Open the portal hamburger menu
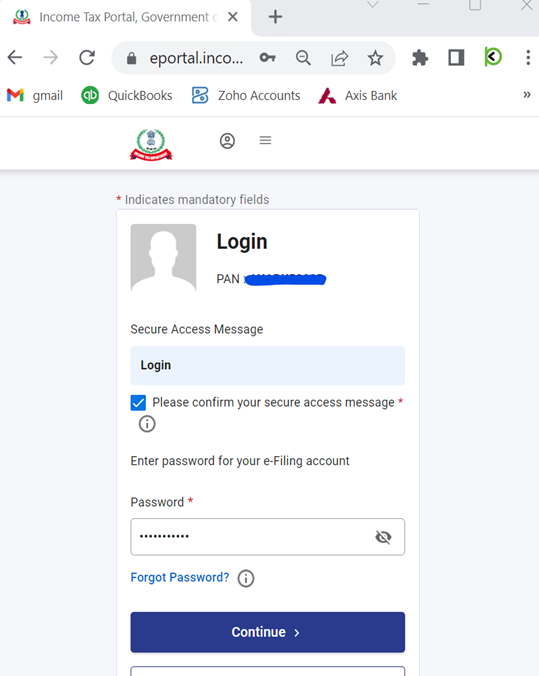Viewport: 539px width, 676px height. 265,140
